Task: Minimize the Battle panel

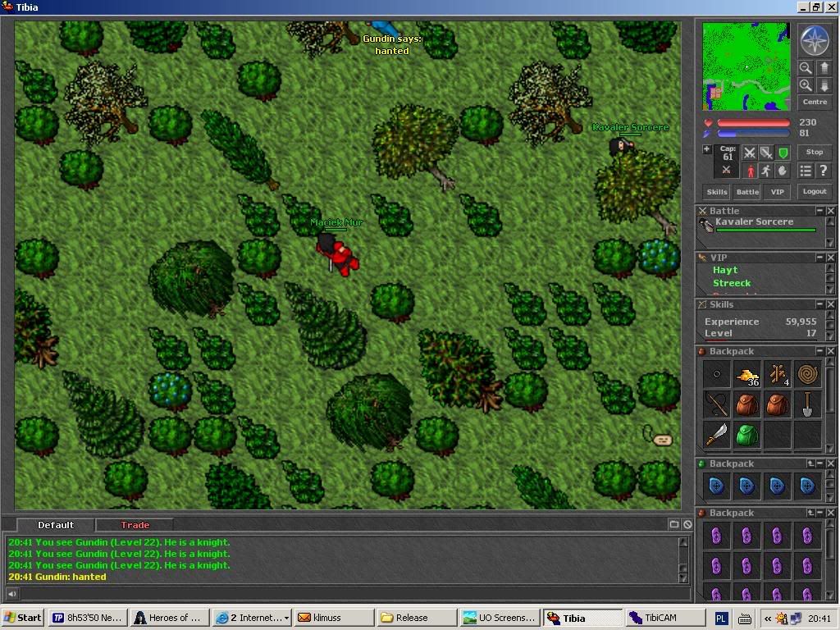Action: (x=819, y=211)
